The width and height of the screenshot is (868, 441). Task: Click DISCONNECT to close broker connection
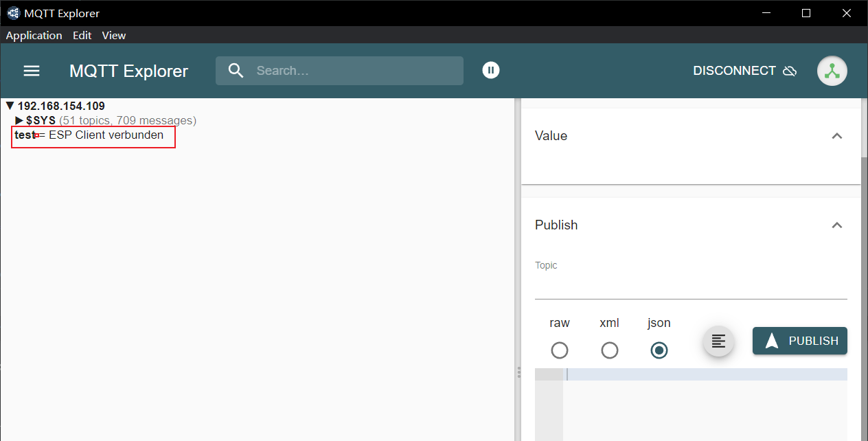(744, 71)
